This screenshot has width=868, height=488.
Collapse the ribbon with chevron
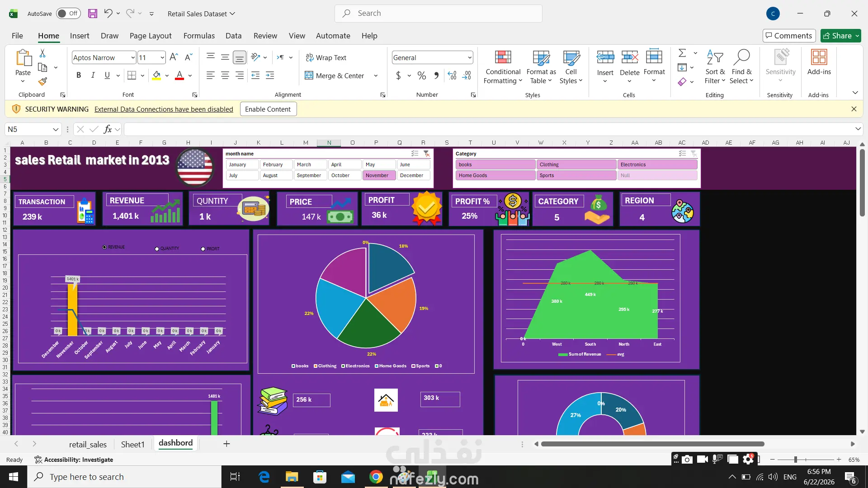[x=855, y=93]
